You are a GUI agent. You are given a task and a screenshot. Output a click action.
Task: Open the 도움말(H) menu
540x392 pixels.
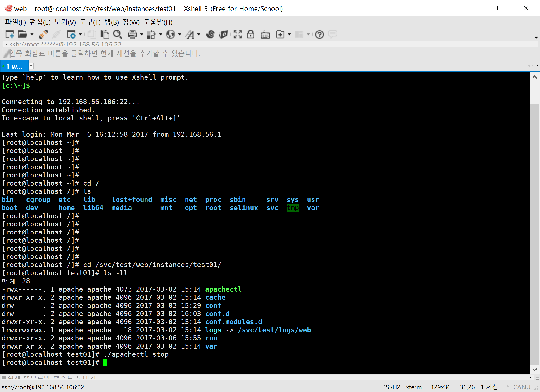158,22
